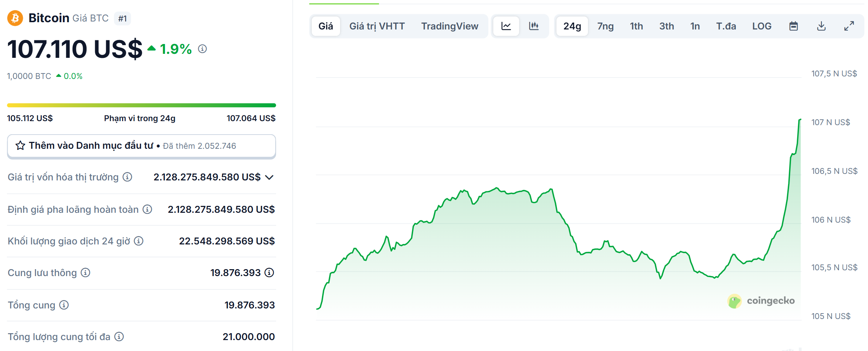The width and height of the screenshot is (868, 351).
Task: Click the 107.110 US$ price text
Action: tap(75, 49)
